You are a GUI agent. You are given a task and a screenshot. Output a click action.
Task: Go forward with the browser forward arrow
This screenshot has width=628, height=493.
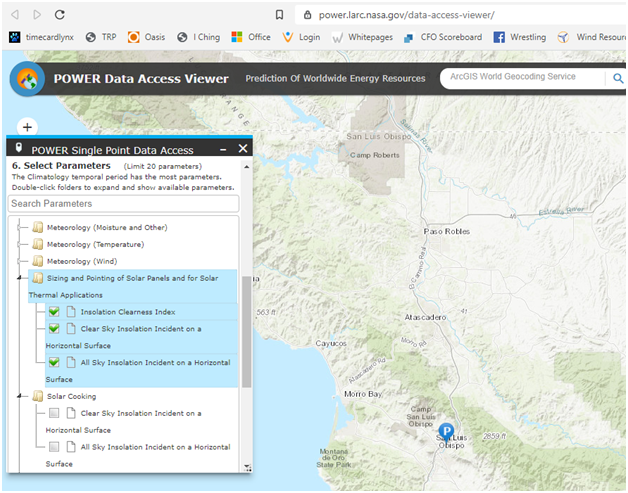(37, 15)
